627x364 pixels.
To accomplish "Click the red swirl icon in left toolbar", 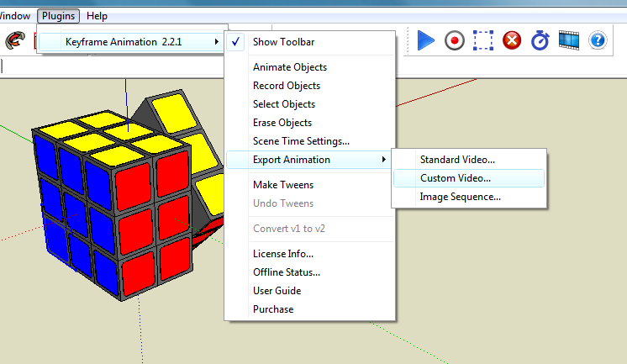I will pos(15,40).
